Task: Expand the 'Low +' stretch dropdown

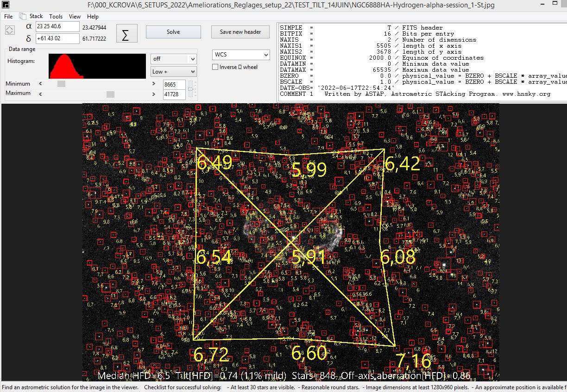Action: (174, 72)
